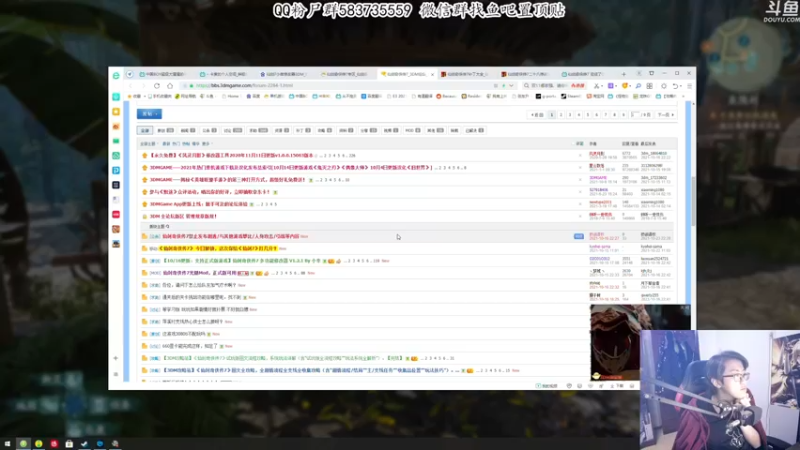Click the scissors screenshot tool icon
This screenshot has width=800, height=450.
pos(596,86)
